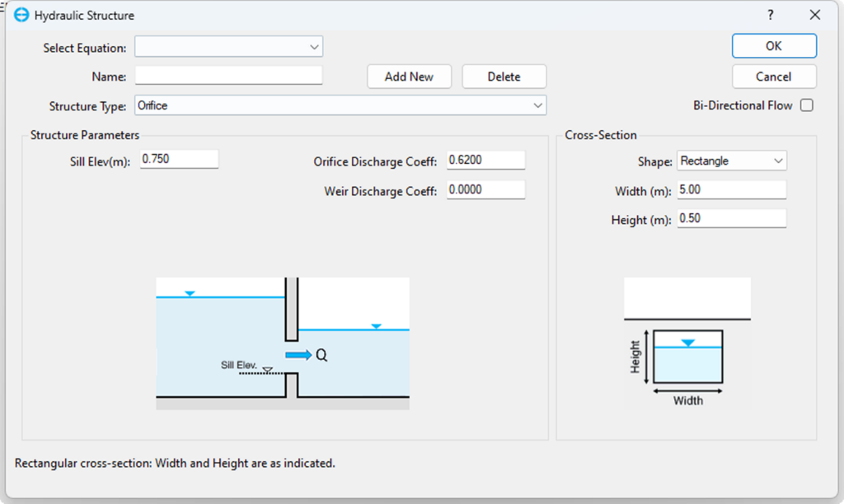
Task: Click the cross-section Width (m) field
Action: [731, 190]
